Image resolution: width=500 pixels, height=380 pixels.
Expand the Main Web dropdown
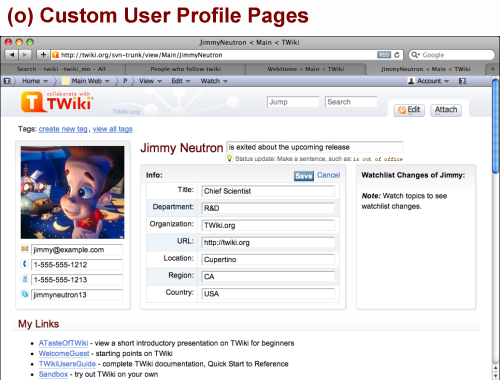[x=86, y=81]
